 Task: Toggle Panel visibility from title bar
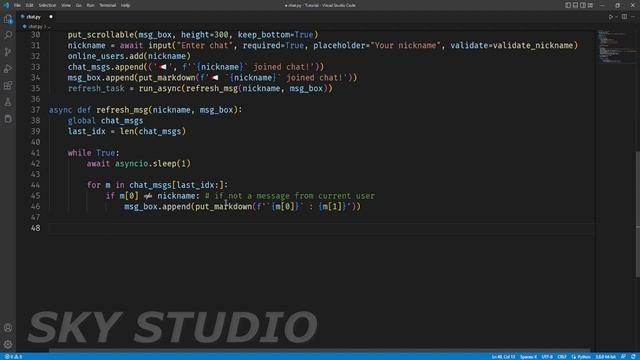pyautogui.click(x=575, y=5)
